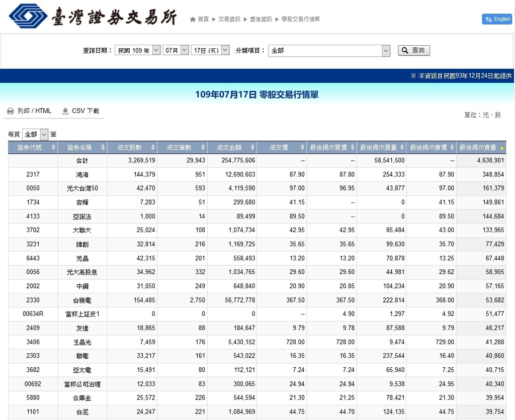Sort by 成交股數 column header

tap(132, 147)
